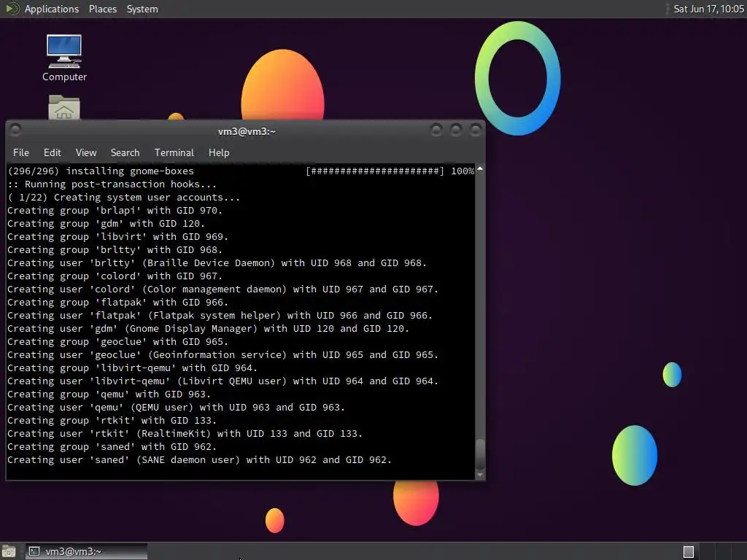747x560 pixels.
Task: Click the line creating group 'brlapi'
Action: pos(115,211)
